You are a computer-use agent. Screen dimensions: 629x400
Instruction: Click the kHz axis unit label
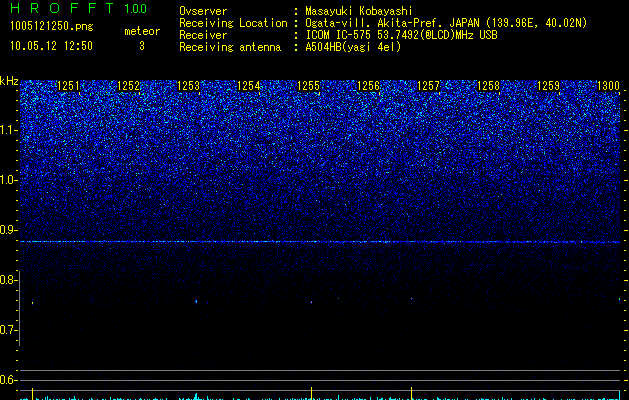click(x=9, y=81)
